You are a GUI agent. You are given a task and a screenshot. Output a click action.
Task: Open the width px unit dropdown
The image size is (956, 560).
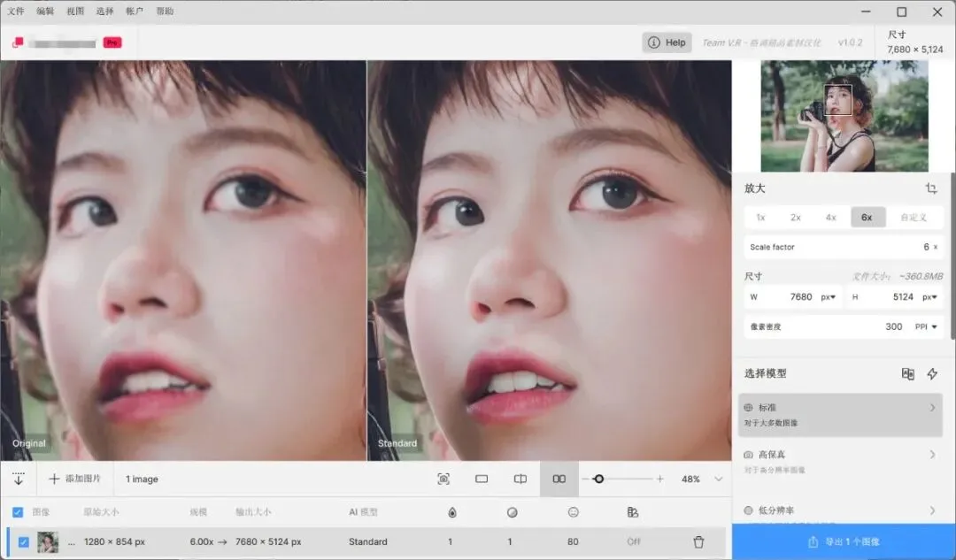828,297
